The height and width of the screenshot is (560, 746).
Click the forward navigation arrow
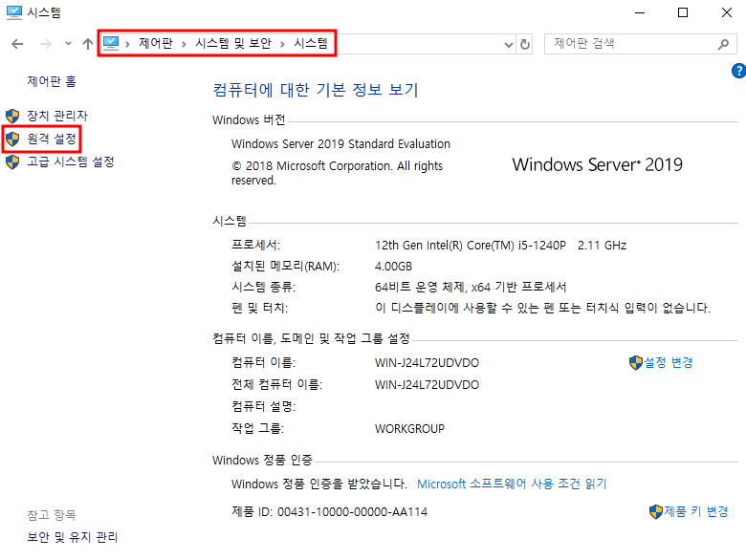(46, 44)
